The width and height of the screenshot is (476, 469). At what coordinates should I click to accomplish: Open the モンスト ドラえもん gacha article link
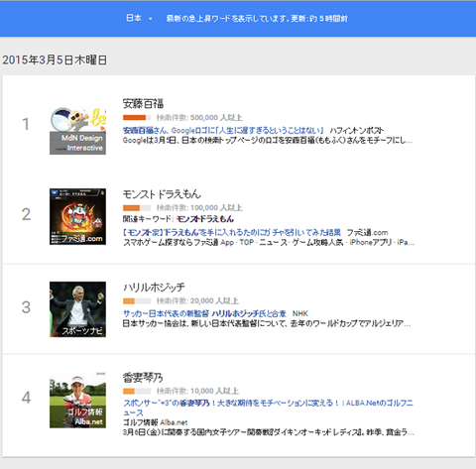click(232, 232)
